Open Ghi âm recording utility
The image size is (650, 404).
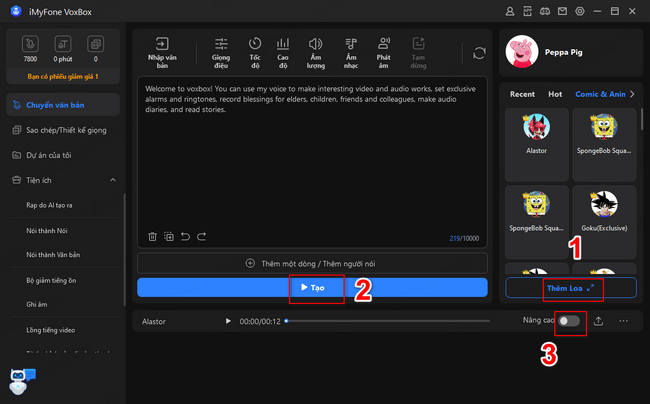(x=37, y=305)
